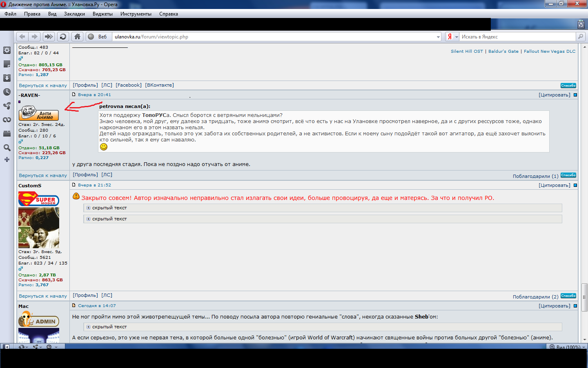Click the Mac Admin rank badge
Viewport: 588px width, 368px height.
pos(39,319)
